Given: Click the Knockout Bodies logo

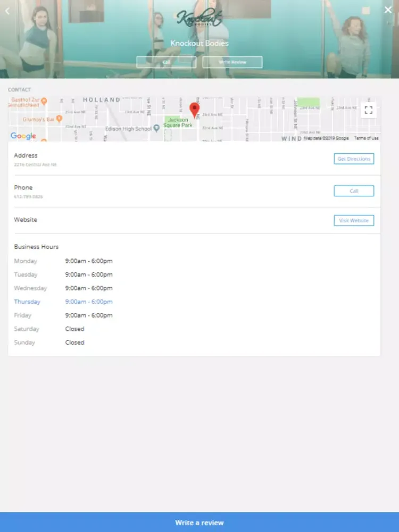Looking at the screenshot, I should (199, 18).
